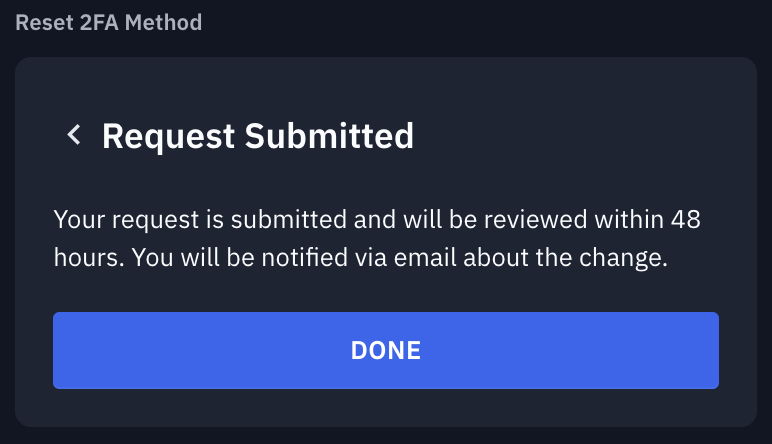The image size is (772, 444).
Task: Click the back chevron icon
Action: click(73, 135)
